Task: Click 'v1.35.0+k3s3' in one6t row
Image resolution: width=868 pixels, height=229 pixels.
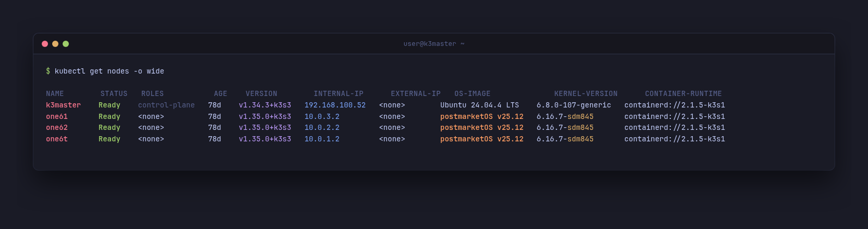Action: 265,139
